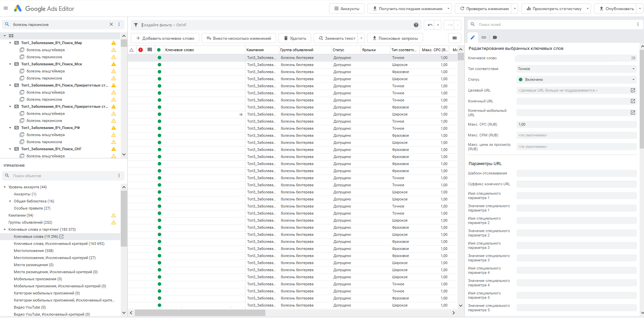Open the labels tag tab icon
Screen dimensions: 644x318
tap(495, 37)
